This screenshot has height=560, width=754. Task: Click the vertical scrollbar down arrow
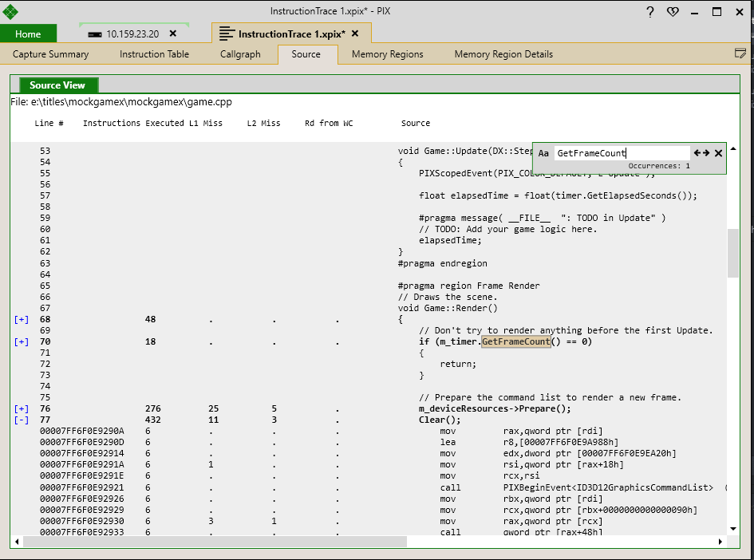[x=733, y=529]
